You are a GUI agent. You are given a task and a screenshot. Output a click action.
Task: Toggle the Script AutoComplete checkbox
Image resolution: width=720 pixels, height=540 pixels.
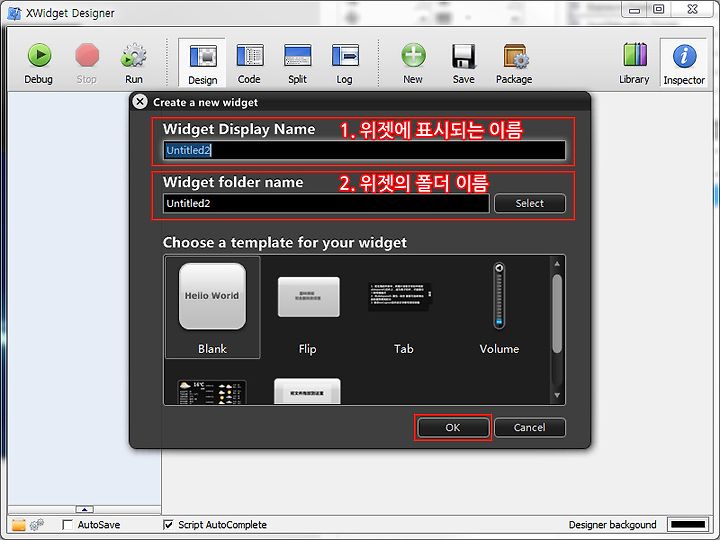(168, 524)
